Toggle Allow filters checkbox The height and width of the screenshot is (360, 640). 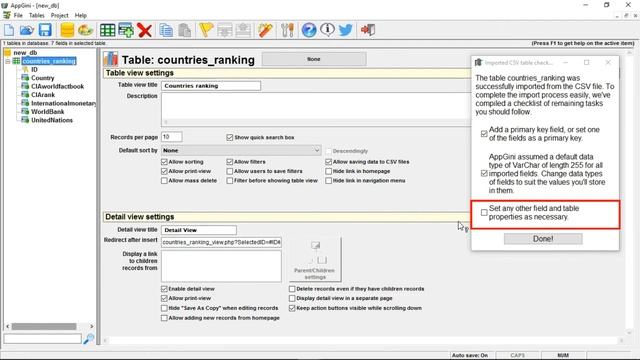(230, 162)
